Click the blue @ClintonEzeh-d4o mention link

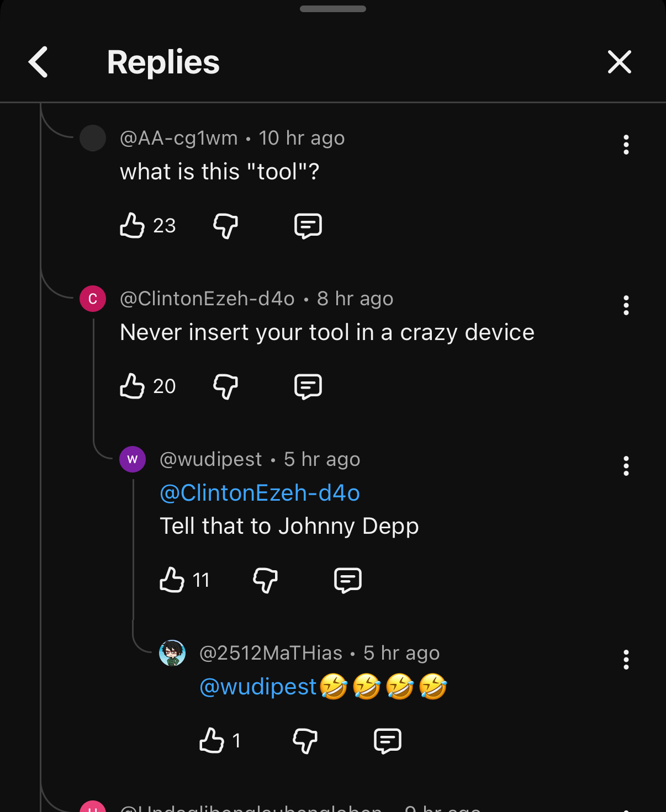tap(260, 493)
